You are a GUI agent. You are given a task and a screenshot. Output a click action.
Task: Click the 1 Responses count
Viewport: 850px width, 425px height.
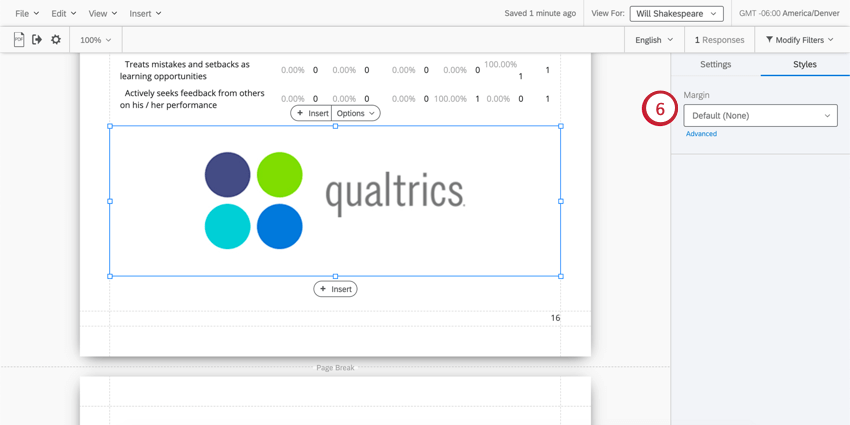[719, 40]
